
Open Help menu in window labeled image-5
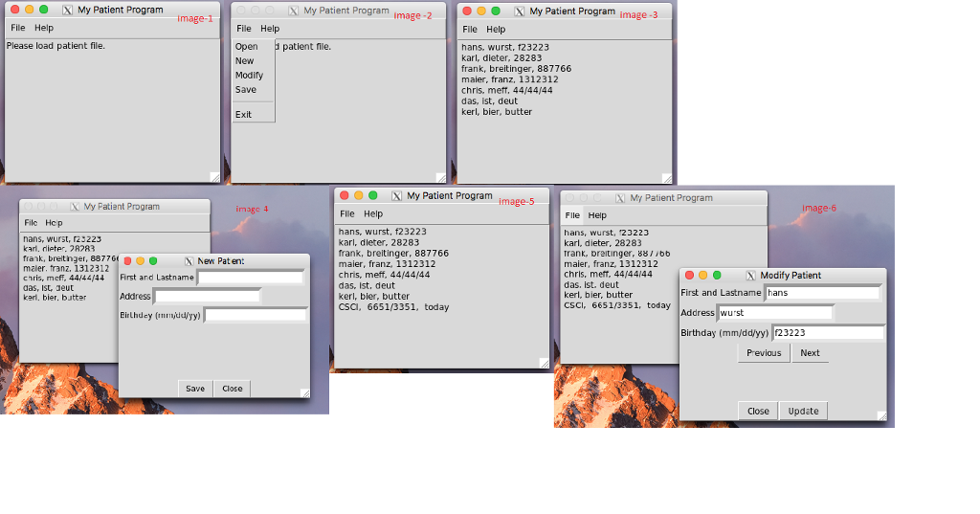pos(373,213)
